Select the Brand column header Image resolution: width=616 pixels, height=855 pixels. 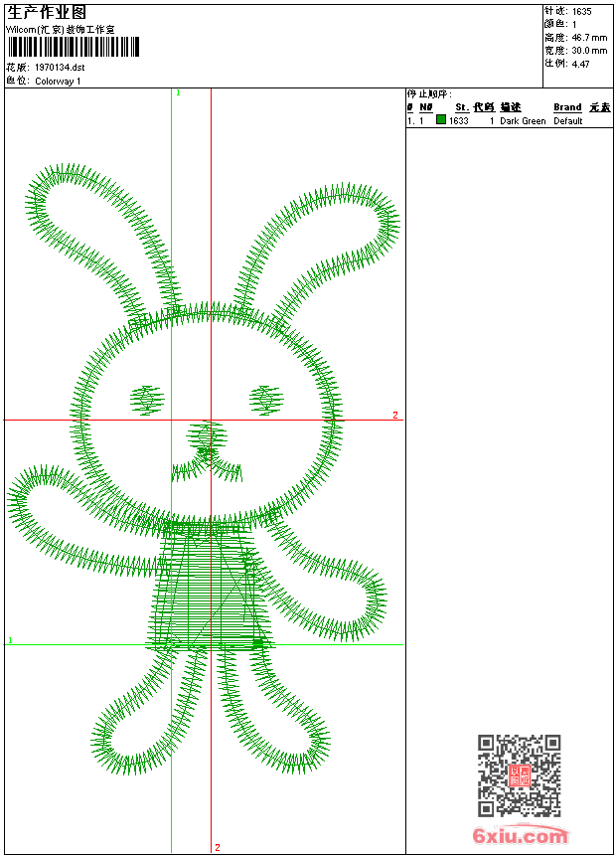point(567,107)
